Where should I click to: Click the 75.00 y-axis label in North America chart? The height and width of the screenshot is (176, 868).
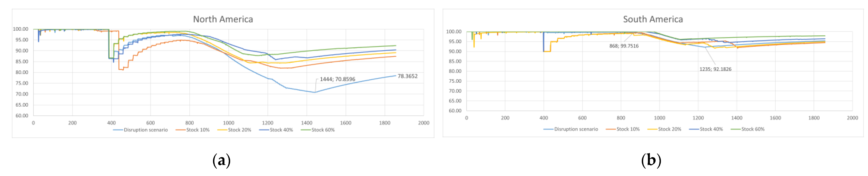[22, 83]
